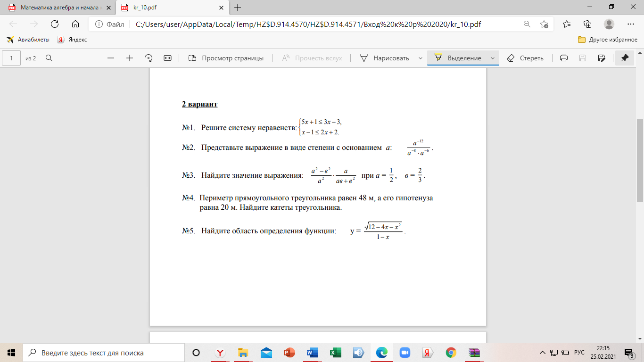Activate the Draw tool

point(385,58)
